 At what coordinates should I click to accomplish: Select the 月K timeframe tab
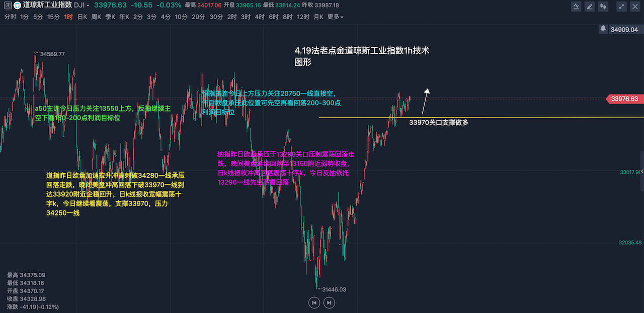[x=318, y=17]
